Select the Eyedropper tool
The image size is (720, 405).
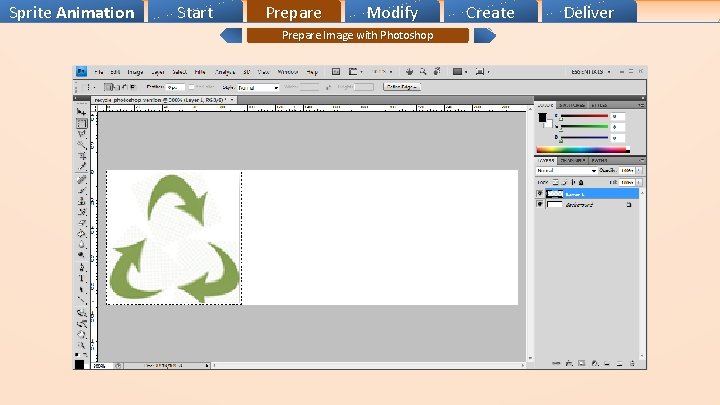tap(81, 167)
